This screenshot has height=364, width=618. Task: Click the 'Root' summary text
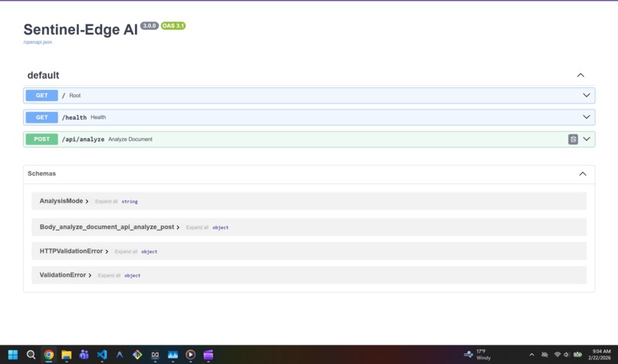[x=75, y=95]
